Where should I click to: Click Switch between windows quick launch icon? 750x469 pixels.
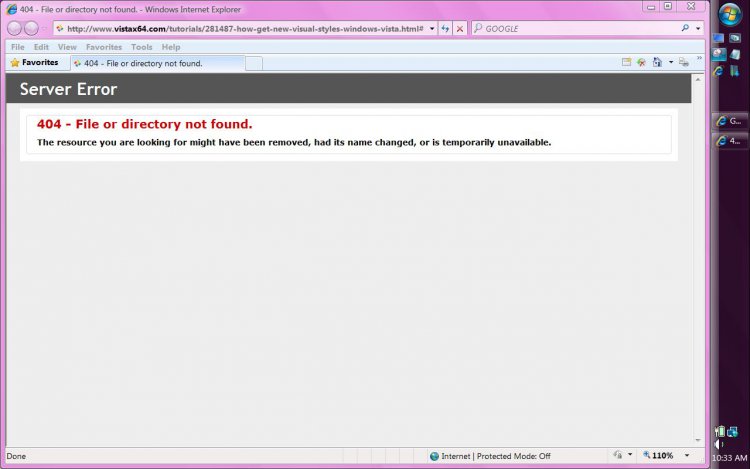735,38
